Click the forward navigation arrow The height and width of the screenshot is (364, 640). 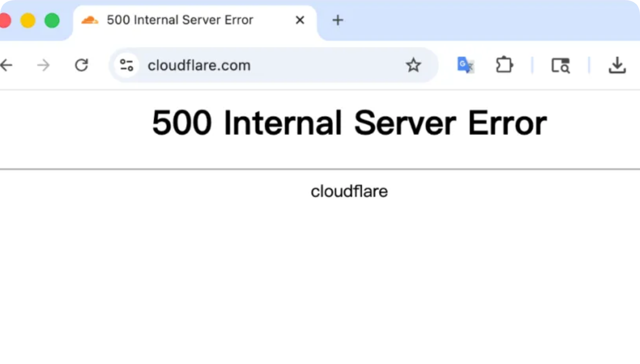(x=43, y=65)
